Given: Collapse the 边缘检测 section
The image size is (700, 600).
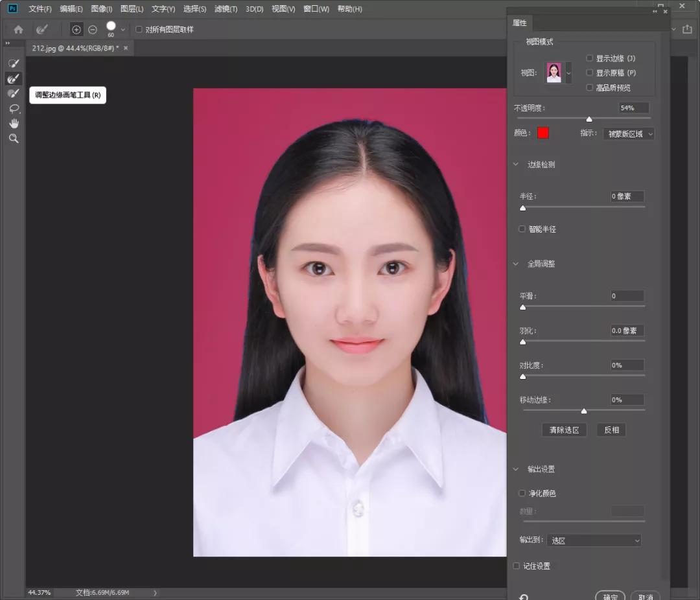Looking at the screenshot, I should (517, 165).
